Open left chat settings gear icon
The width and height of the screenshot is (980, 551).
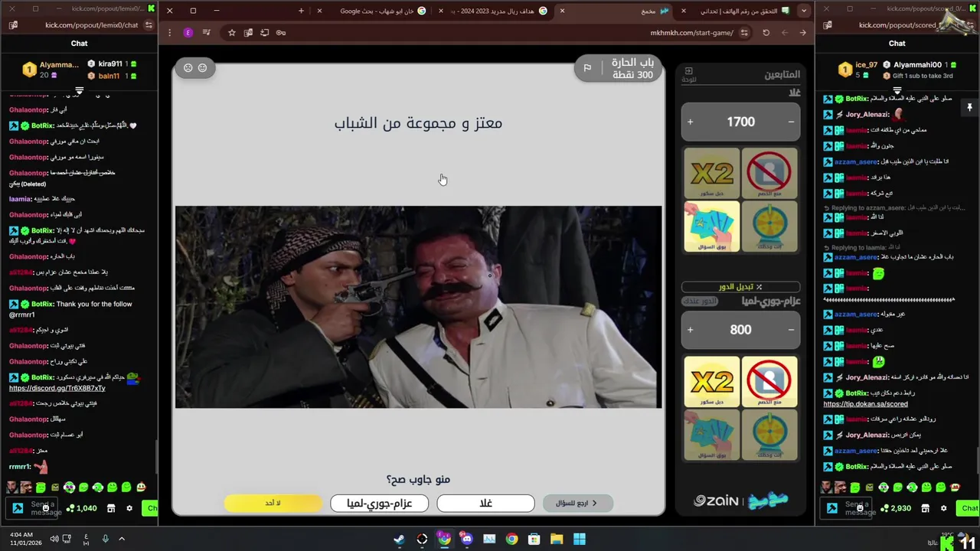point(129,508)
